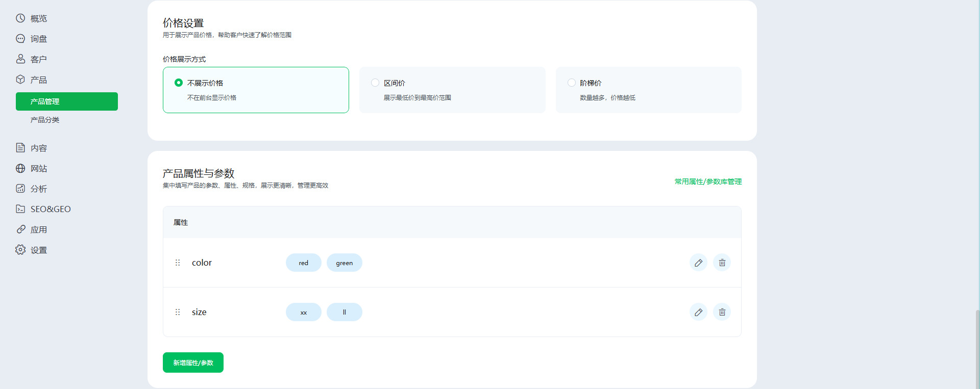This screenshot has height=389, width=980.
Task: Click the color attribute name
Action: pyautogui.click(x=202, y=263)
